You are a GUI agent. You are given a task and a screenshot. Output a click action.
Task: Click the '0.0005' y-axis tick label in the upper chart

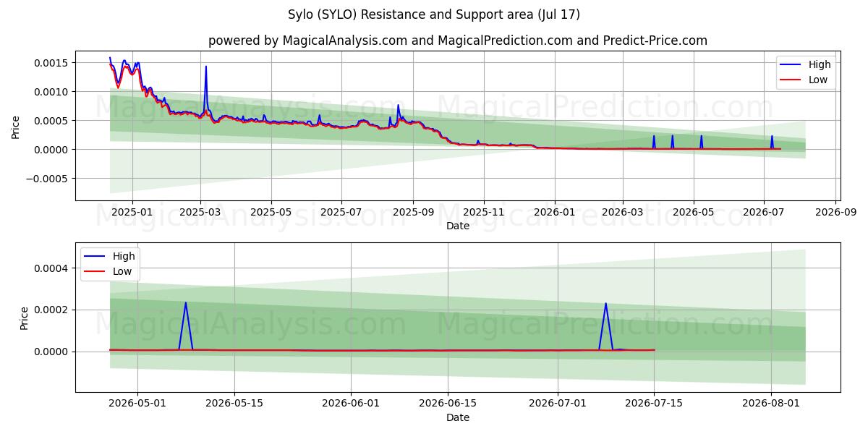[51, 121]
